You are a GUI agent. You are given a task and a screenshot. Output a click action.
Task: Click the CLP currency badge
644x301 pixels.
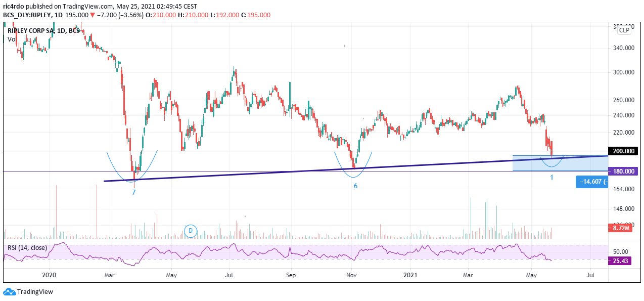[625, 30]
